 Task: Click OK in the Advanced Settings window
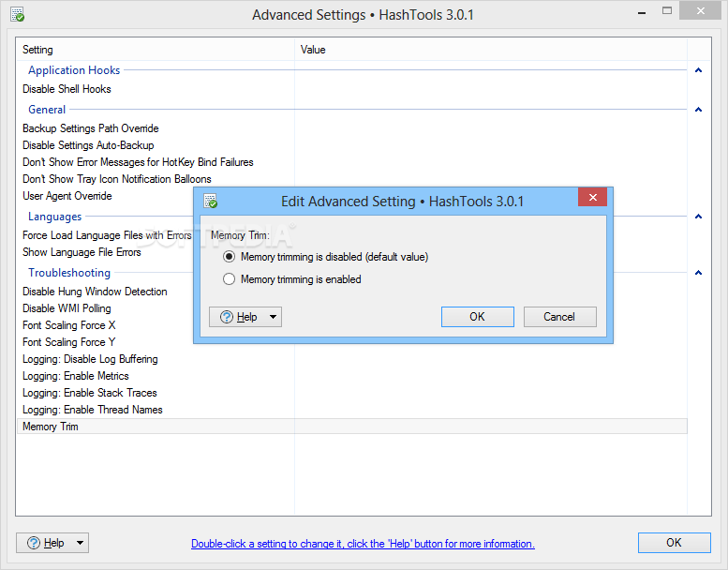tap(675, 543)
